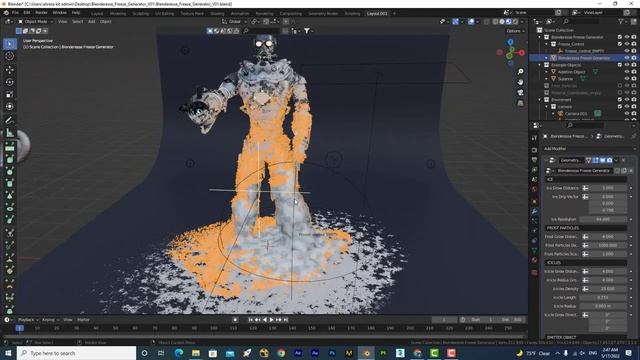Exclude Example Objects collection via checkbox
Image resolution: width=640 pixels, height=360 pixels.
620,65
